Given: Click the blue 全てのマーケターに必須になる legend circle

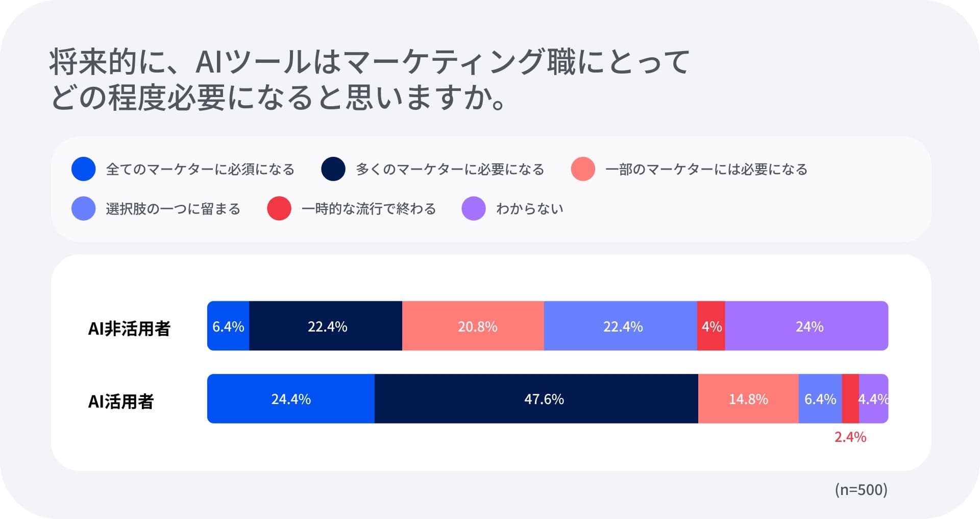Looking at the screenshot, I should coord(84,169).
